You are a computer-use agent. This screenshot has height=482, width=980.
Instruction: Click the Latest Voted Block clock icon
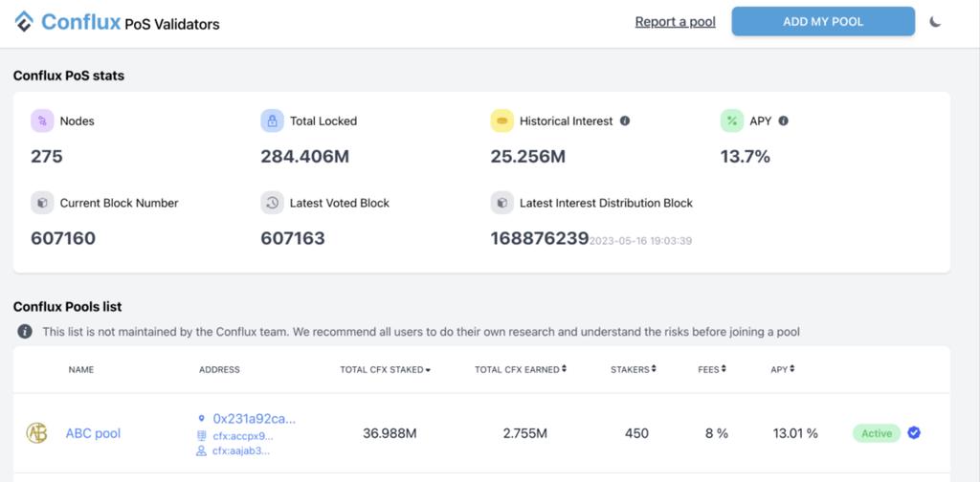pyautogui.click(x=272, y=203)
